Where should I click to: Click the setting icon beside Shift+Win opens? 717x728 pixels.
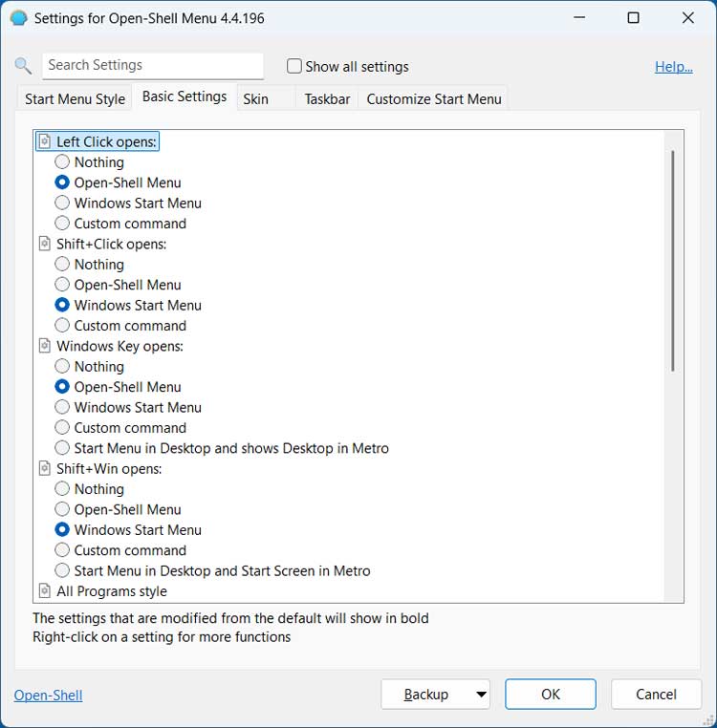[45, 468]
